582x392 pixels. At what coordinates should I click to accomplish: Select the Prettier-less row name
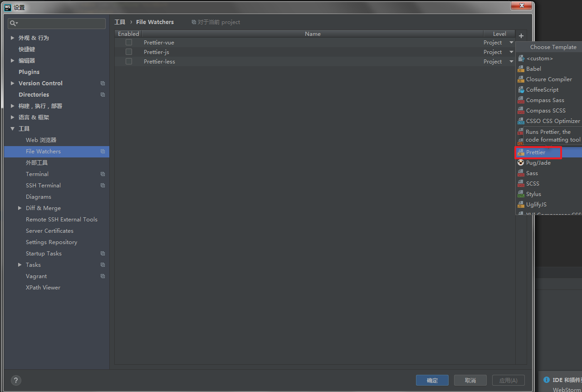[x=159, y=62]
